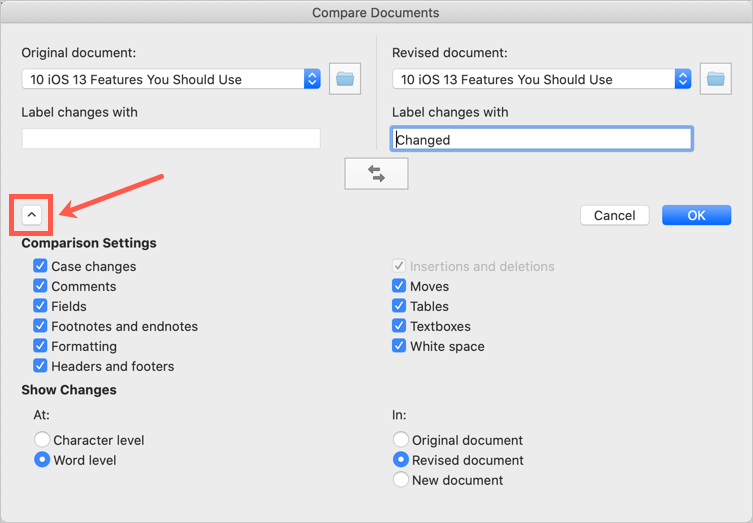
Task: Uncheck the White space checkbox
Action: tap(399, 346)
